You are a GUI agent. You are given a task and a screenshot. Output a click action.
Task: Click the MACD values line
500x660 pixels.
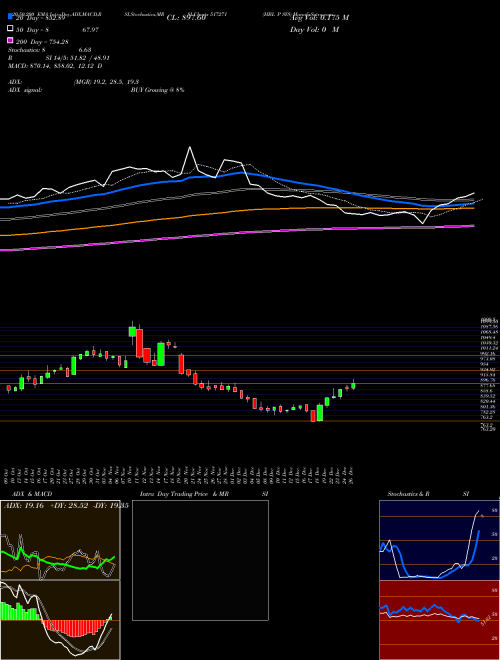click(x=55, y=66)
